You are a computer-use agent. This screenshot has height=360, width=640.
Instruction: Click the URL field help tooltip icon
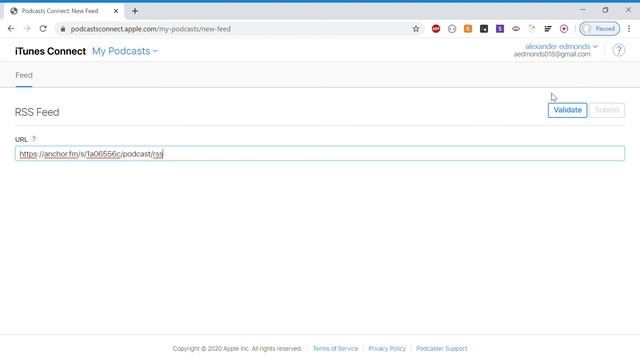[x=34, y=139]
